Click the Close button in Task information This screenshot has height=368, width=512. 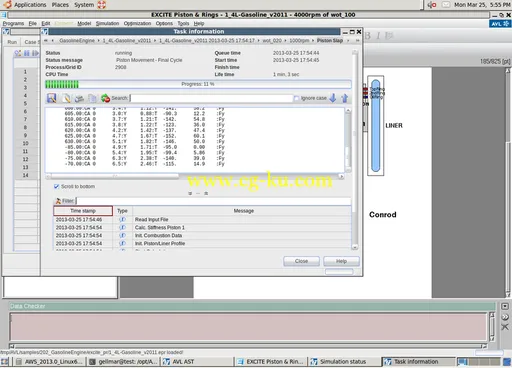pos(301,261)
